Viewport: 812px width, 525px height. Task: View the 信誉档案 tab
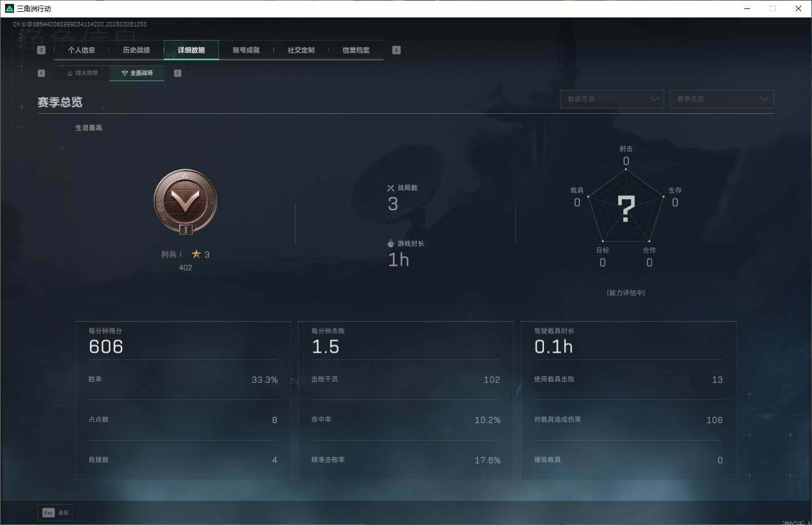tap(356, 50)
